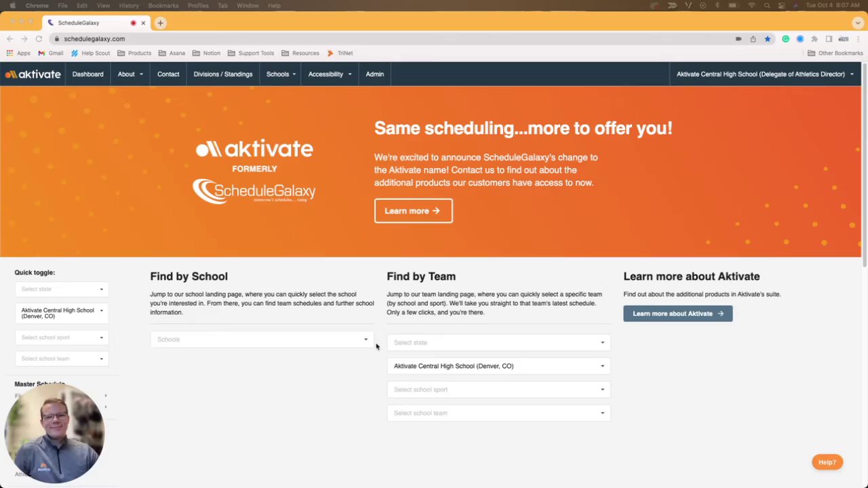Toggle the Chrome side panel icon
The height and width of the screenshot is (488, 868).
click(x=829, y=39)
